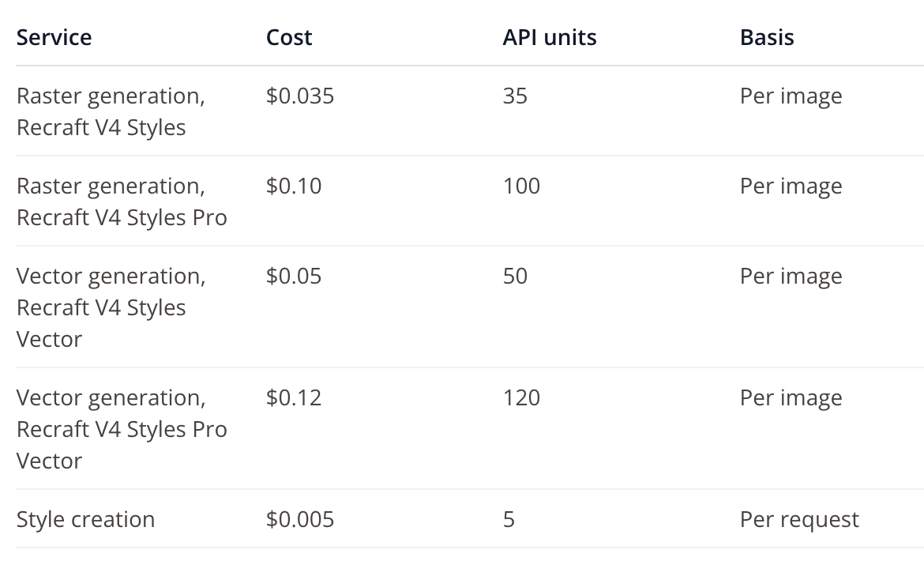The height and width of the screenshot is (561, 924).
Task: Click the Style creation service cell
Action: (85, 519)
